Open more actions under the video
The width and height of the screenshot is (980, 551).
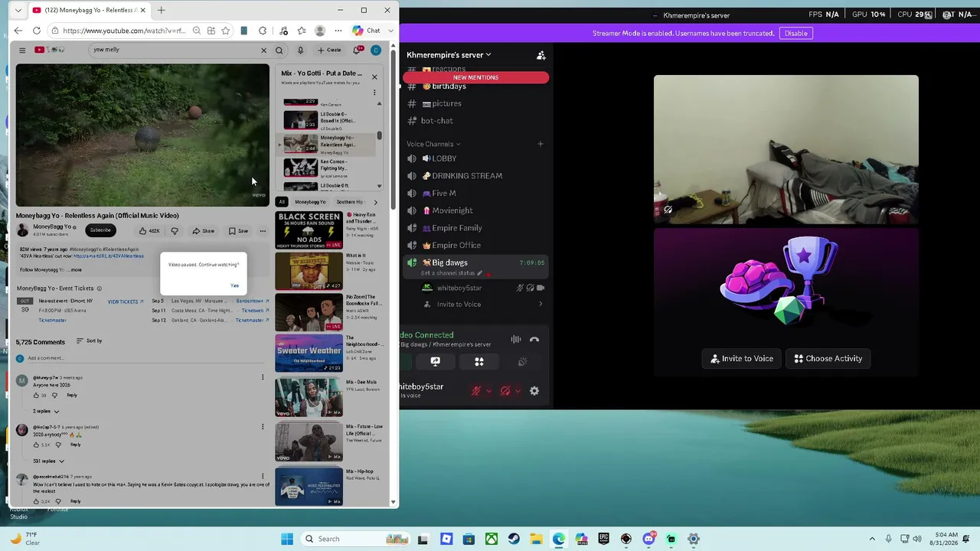[263, 231]
